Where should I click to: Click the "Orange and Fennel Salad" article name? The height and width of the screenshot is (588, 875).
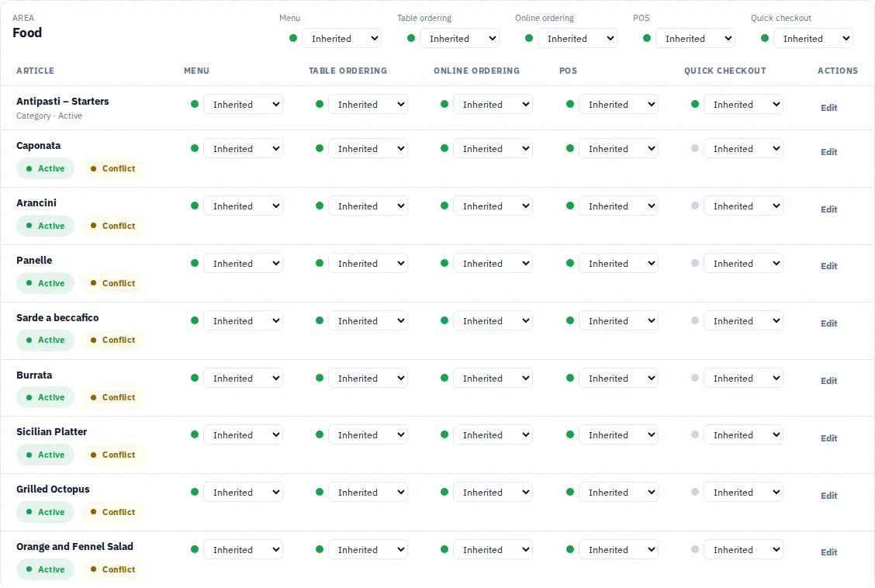74,547
